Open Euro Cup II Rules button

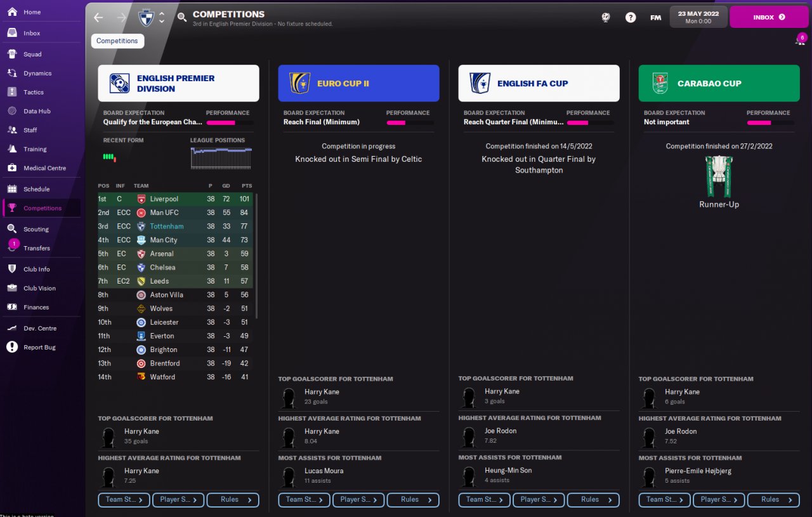[x=413, y=500]
